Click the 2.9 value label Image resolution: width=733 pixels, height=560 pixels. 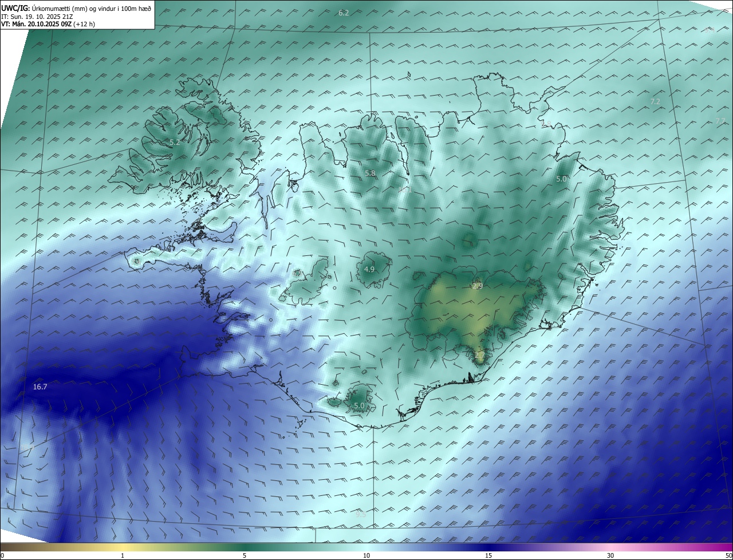tap(478, 286)
